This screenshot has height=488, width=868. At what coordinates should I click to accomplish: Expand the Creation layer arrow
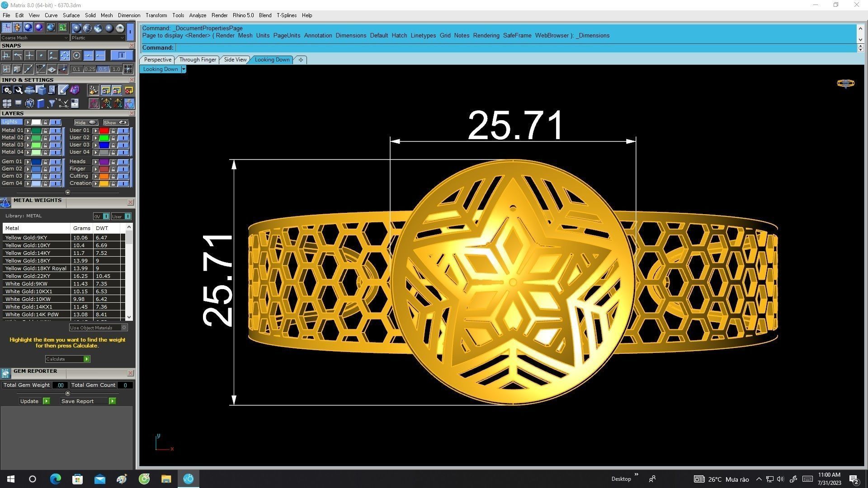coord(96,183)
